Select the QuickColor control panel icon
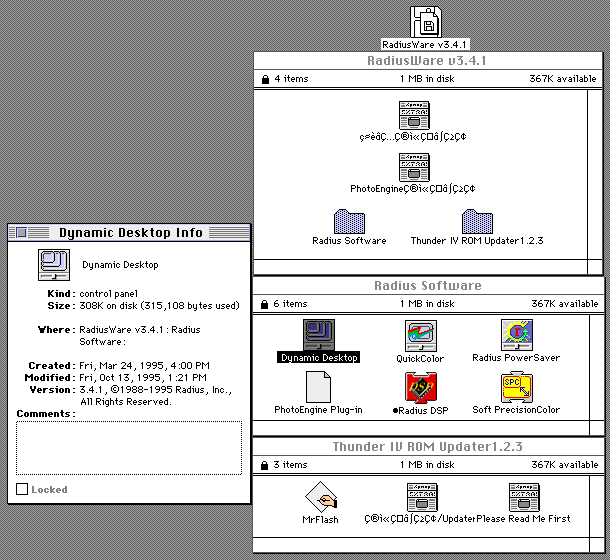 421,336
